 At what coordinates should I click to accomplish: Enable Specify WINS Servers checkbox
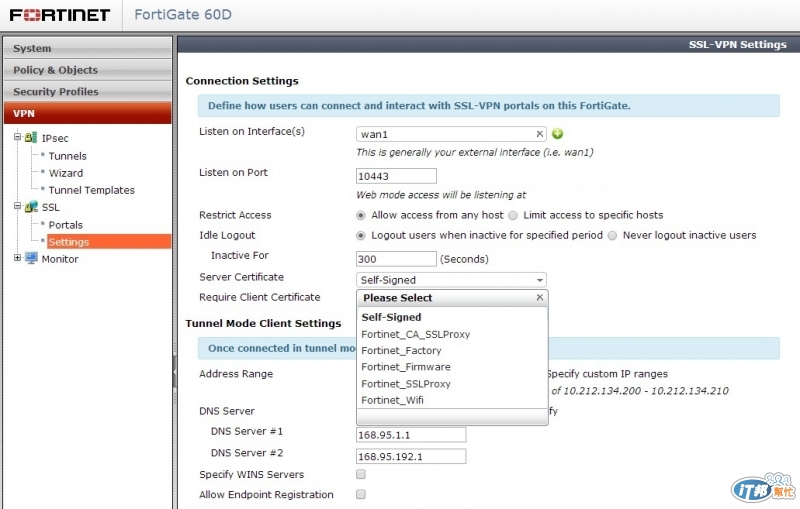[x=361, y=474]
